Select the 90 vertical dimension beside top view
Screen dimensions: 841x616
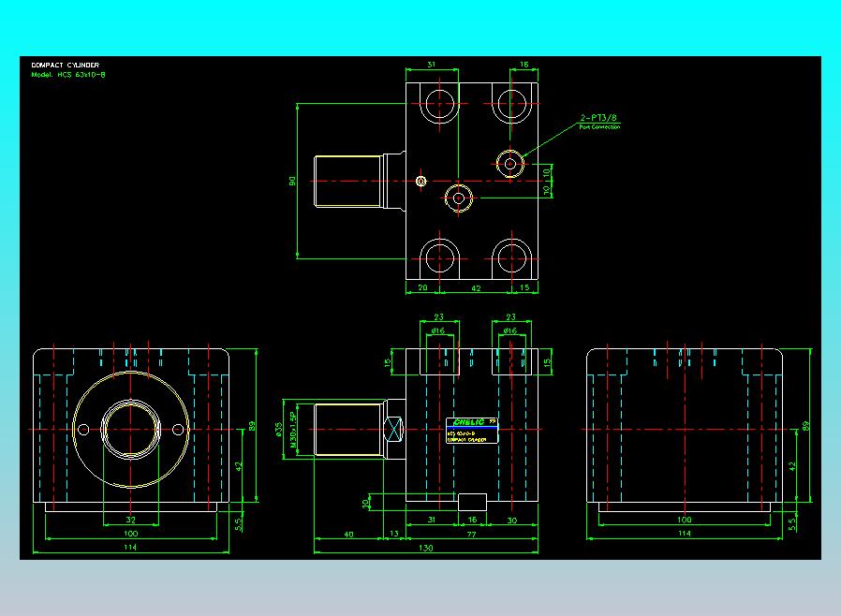(x=292, y=182)
